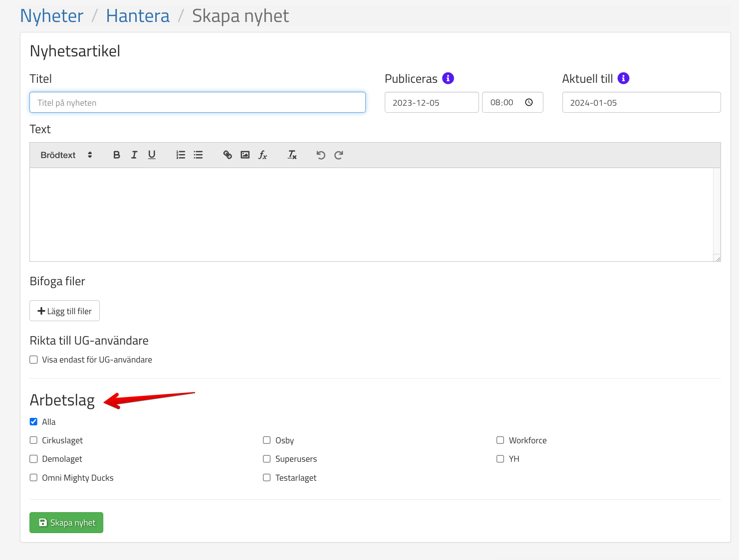Redo the last undone edit
This screenshot has height=560, width=739.
pyautogui.click(x=338, y=155)
